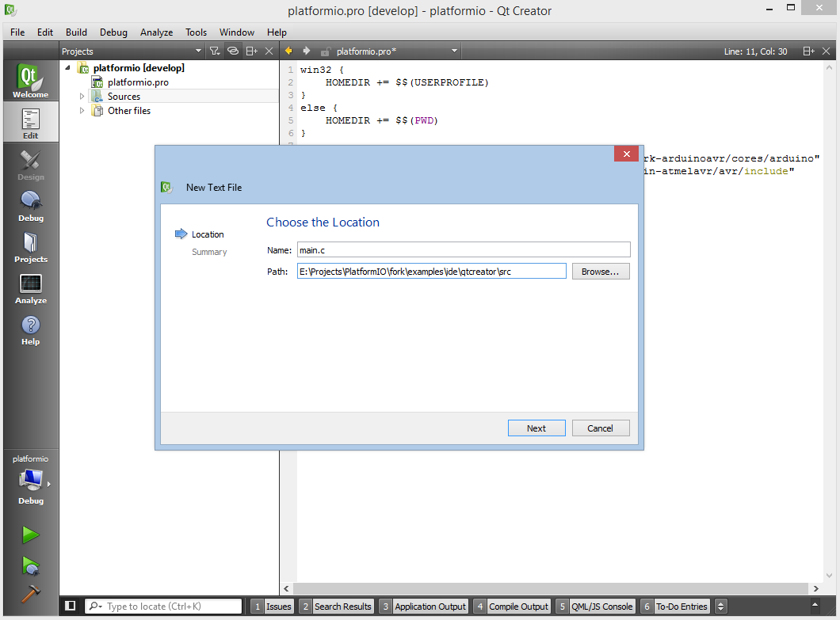Screen dimensions: 840x620
Task: Click the Type to locate field
Action: [164, 606]
